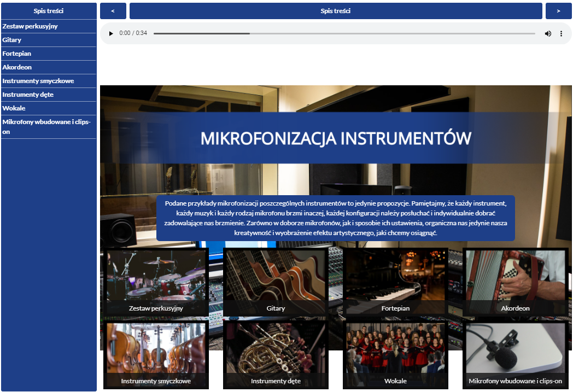Open the Wokale thumbnail
573x392 pixels.
click(395, 354)
